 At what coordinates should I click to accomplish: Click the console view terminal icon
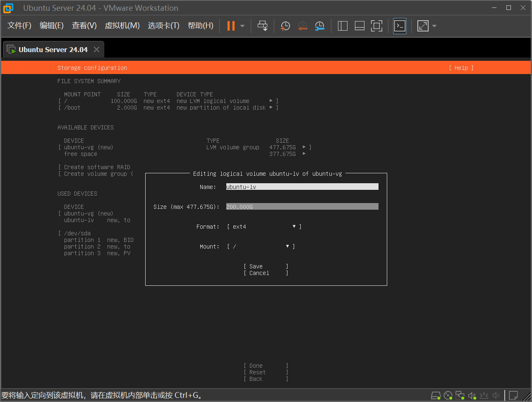400,26
